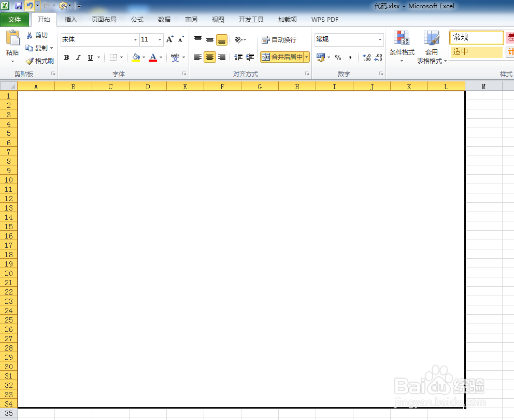This screenshot has width=514, height=420.
Task: Select the 常规 cell style
Action: [476, 37]
